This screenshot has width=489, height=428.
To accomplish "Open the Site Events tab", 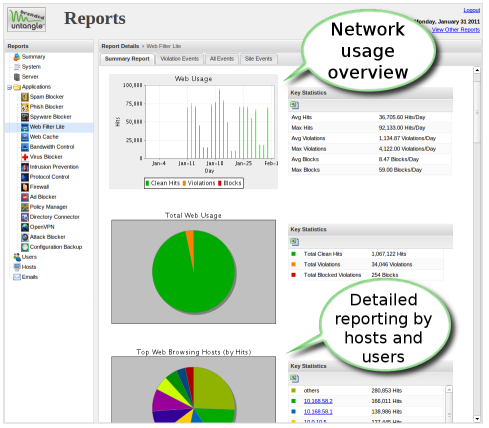I will (258, 59).
